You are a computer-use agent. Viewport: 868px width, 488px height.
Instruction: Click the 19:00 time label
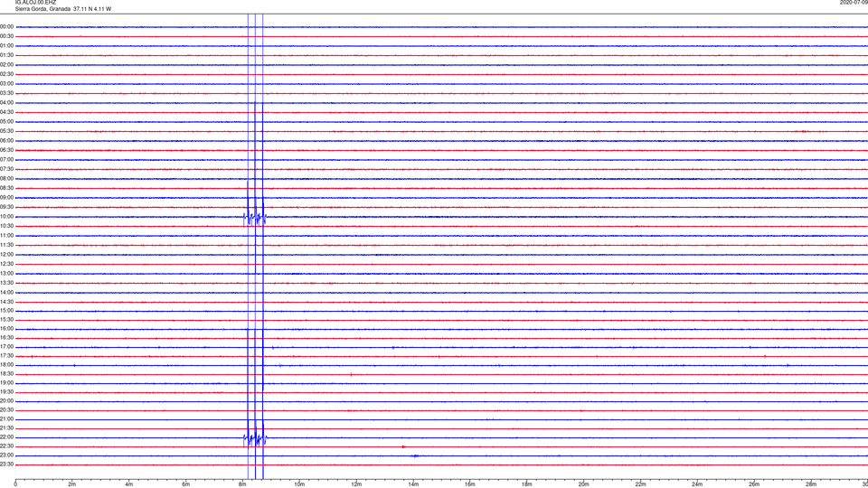pyautogui.click(x=6, y=383)
